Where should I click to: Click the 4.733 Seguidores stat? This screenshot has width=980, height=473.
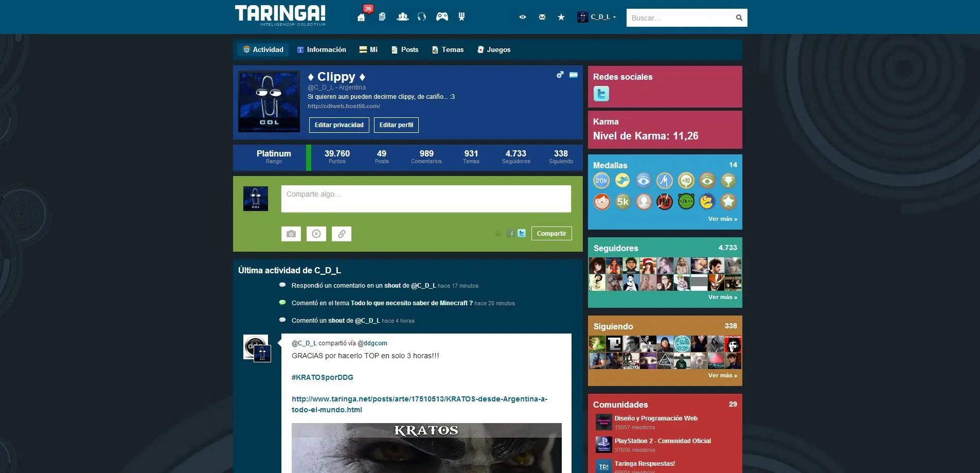coord(516,157)
